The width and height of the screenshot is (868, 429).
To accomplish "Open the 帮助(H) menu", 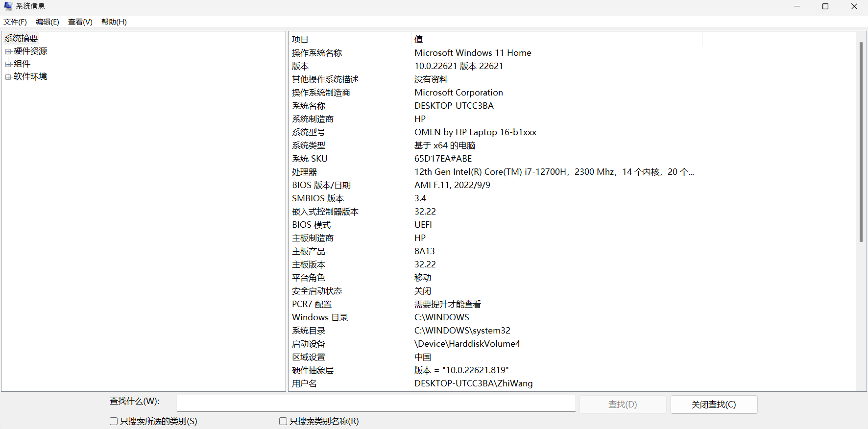I will (114, 22).
